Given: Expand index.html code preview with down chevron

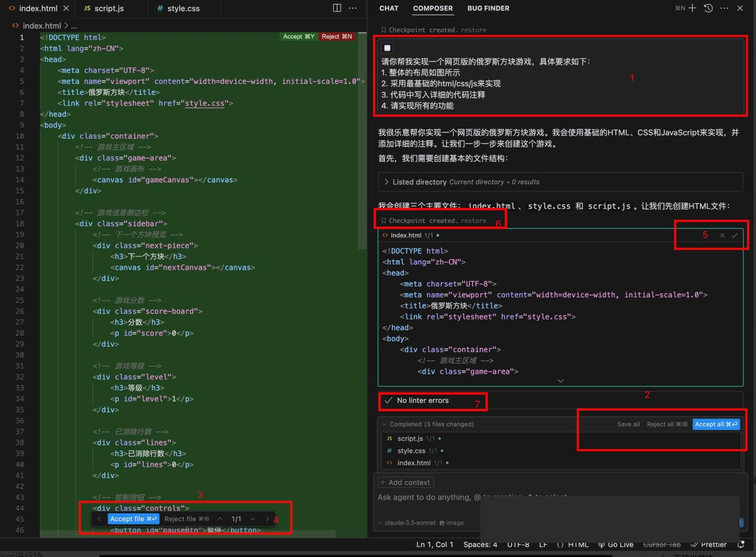Looking at the screenshot, I should 560,381.
